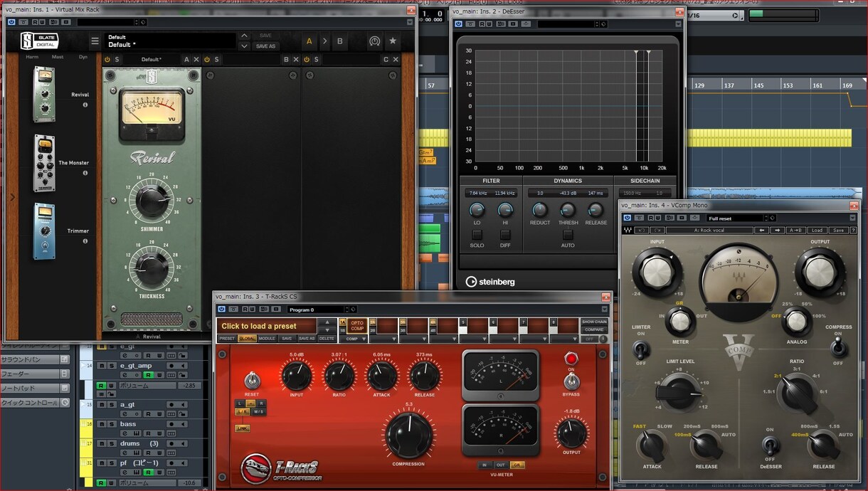The width and height of the screenshot is (868, 491).
Task: Flip the BYPASS switch on the Opto-Compressor
Action: (571, 382)
